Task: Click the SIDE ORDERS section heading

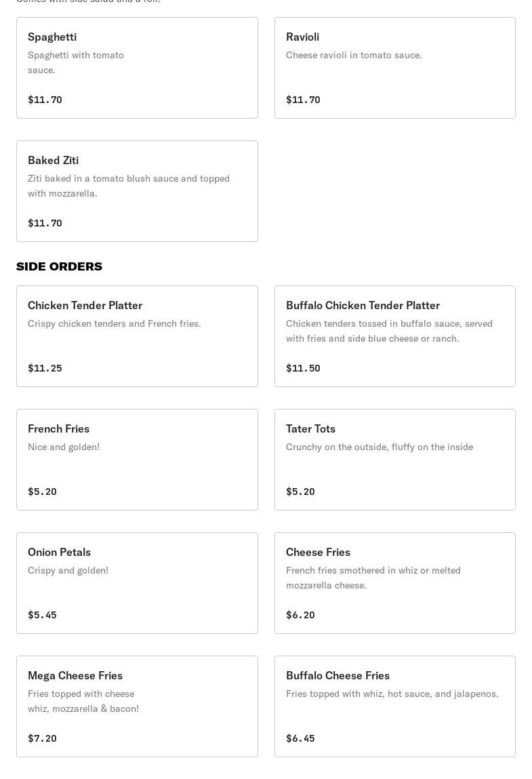Action: pyautogui.click(x=59, y=266)
